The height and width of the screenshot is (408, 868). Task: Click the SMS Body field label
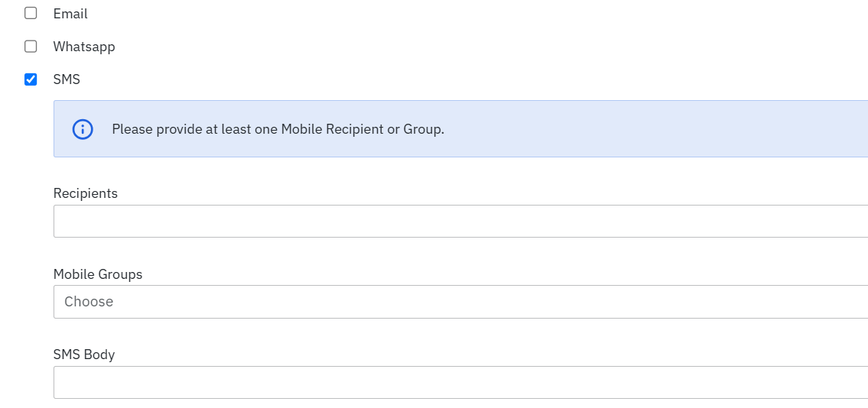[x=84, y=355]
